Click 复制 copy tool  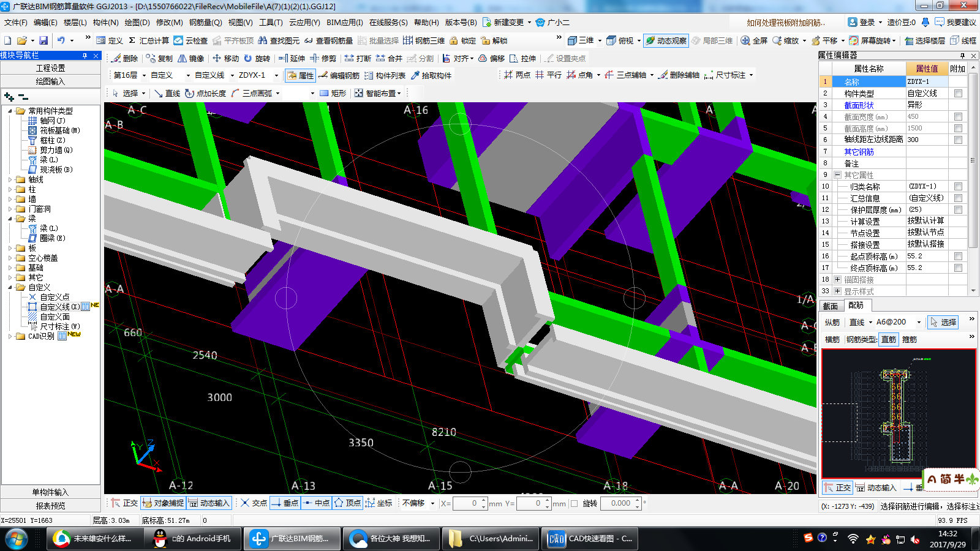coord(159,58)
